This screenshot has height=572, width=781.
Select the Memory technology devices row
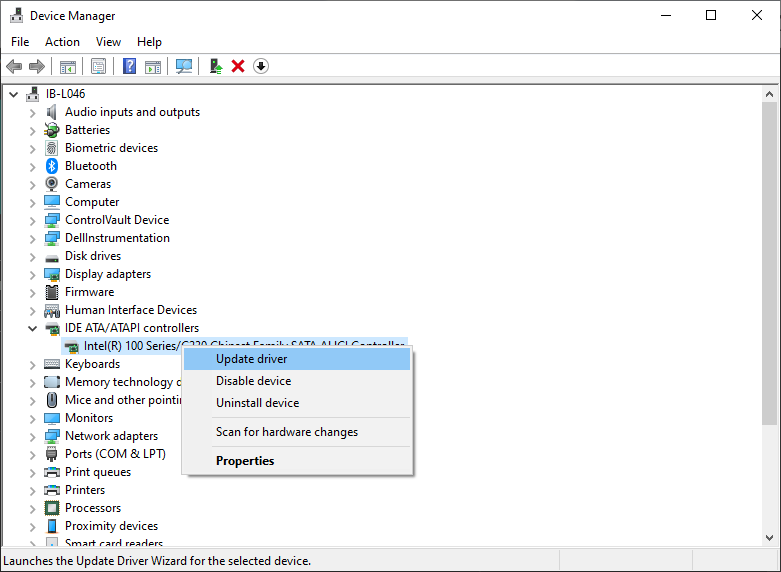click(123, 382)
